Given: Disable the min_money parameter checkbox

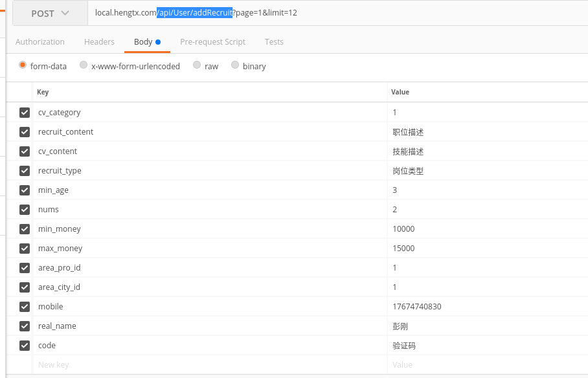Looking at the screenshot, I should click(25, 229).
